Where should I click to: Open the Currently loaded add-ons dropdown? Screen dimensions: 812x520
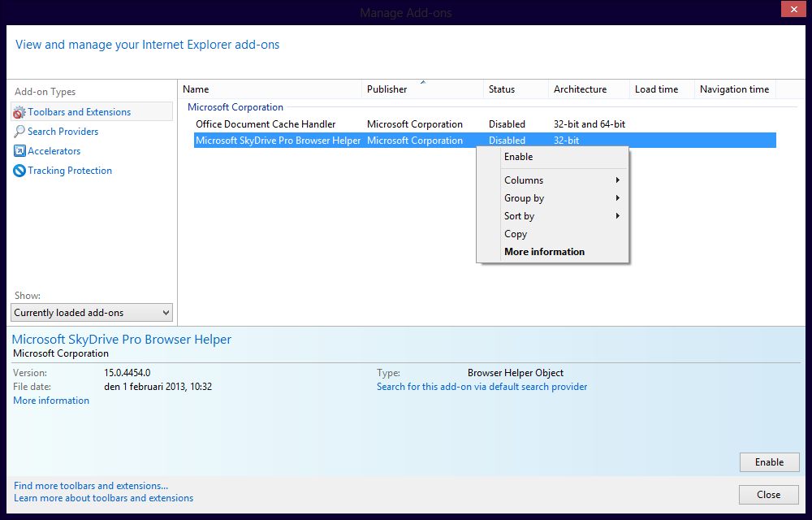coord(92,313)
